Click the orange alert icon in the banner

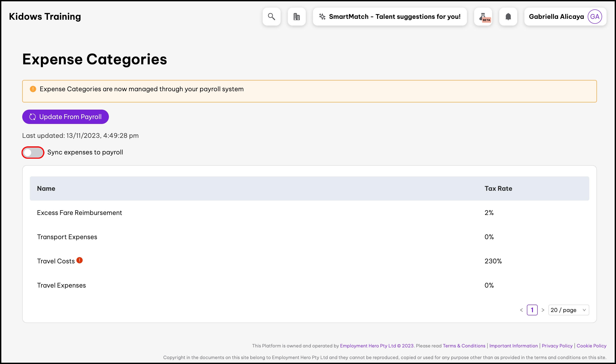(33, 89)
